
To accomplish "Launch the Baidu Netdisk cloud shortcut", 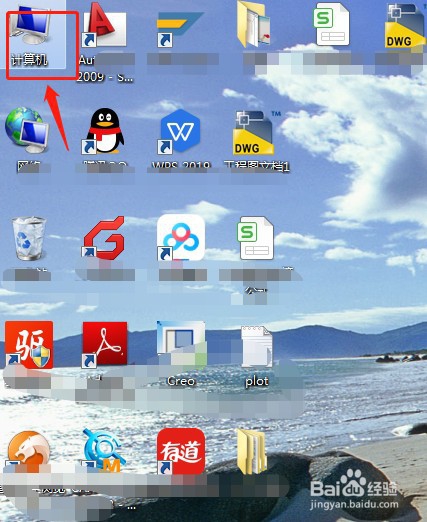I will 181,237.
